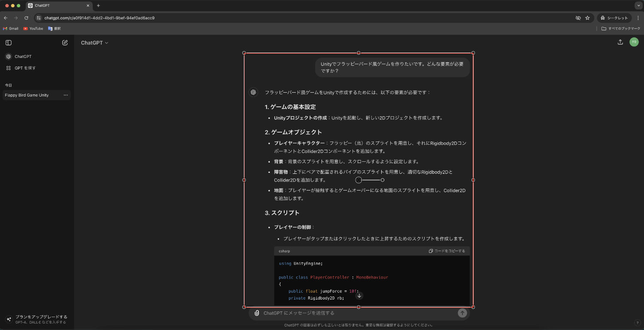Screen dimensions: 644x330
Task: Collapse the ChatGPT sidebar panel icon
Action: point(8,42)
